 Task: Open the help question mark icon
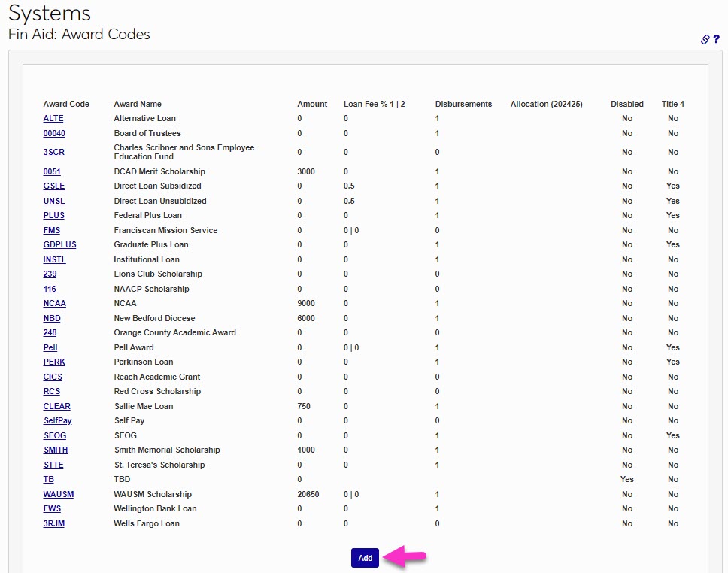click(716, 40)
